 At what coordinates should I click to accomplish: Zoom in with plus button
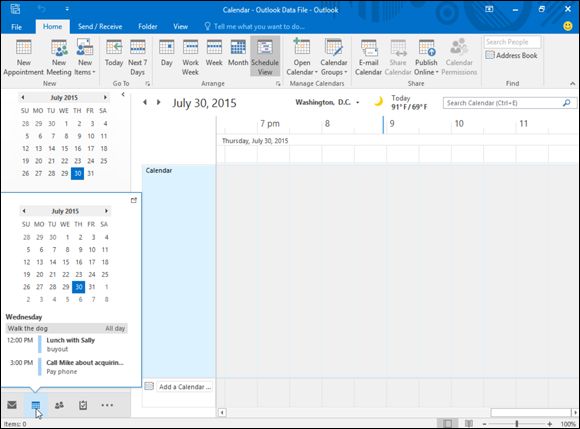(550, 424)
